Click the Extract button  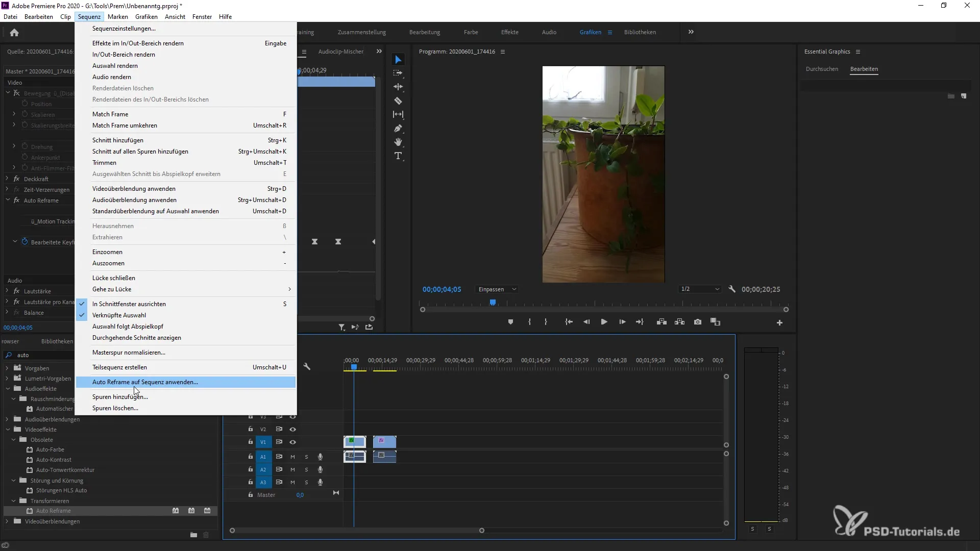[x=679, y=322]
